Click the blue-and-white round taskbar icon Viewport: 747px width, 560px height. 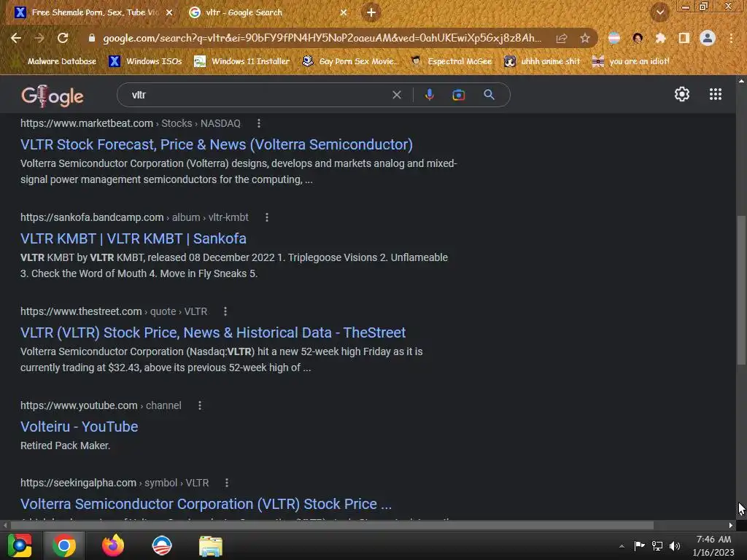(x=161, y=545)
